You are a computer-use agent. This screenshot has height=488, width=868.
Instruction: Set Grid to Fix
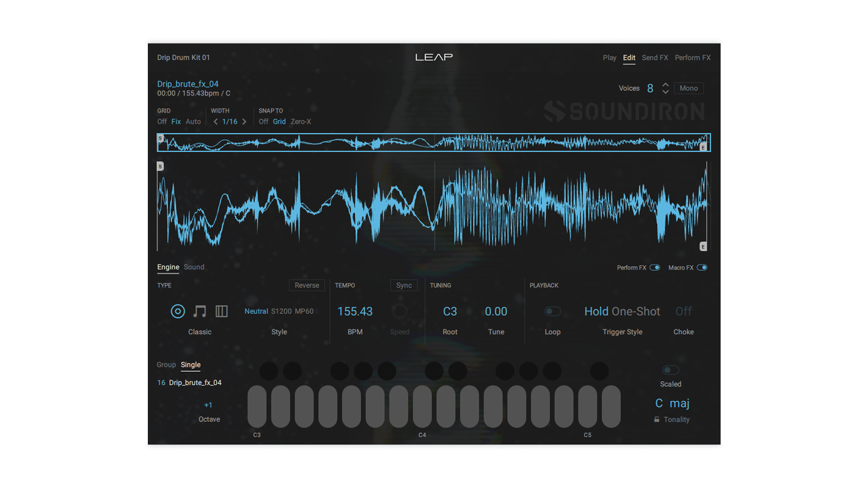(x=176, y=122)
